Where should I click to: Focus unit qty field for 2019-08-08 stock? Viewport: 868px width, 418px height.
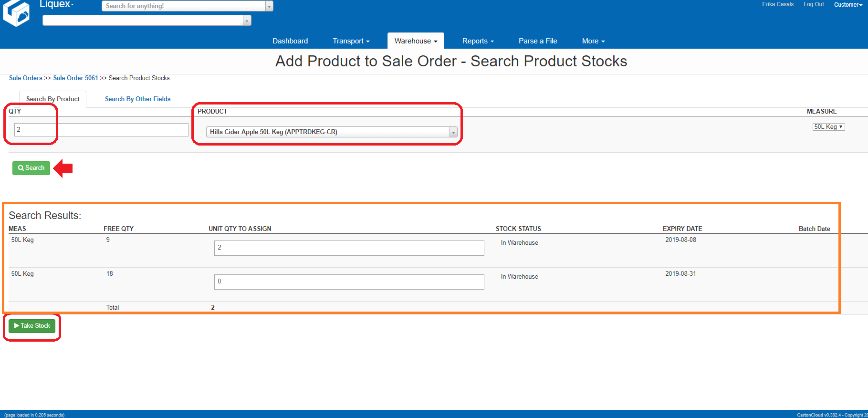pos(349,248)
